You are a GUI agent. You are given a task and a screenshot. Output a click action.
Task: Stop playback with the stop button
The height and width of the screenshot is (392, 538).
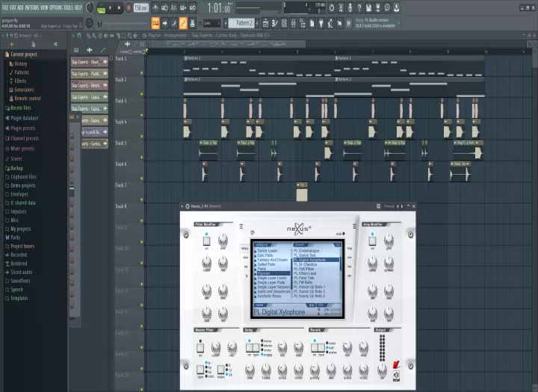point(119,7)
